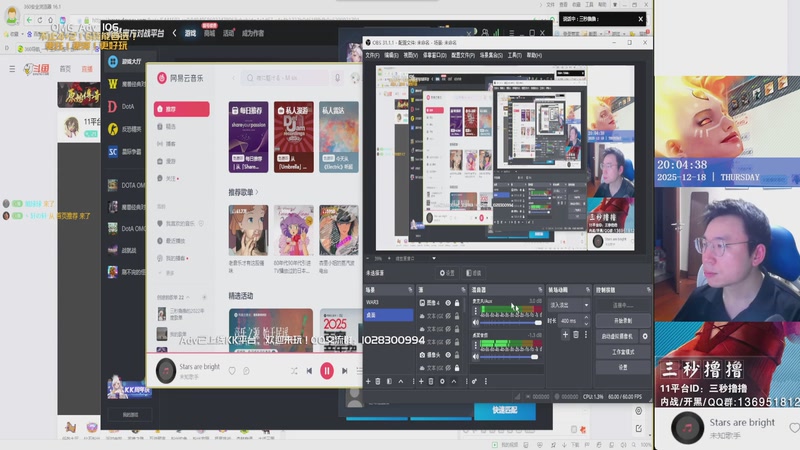Toggle visibility eye of 摄像头 source
This screenshot has height=450, width=800.
(x=448, y=355)
